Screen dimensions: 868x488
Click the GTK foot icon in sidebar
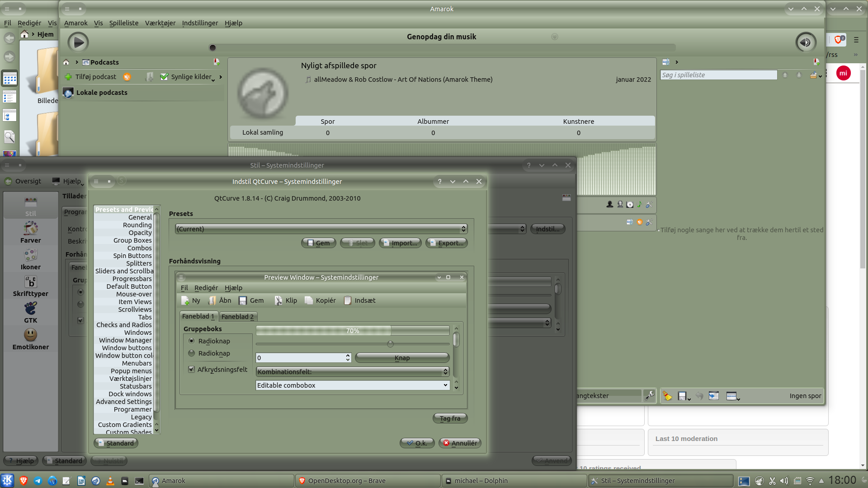[31, 309]
